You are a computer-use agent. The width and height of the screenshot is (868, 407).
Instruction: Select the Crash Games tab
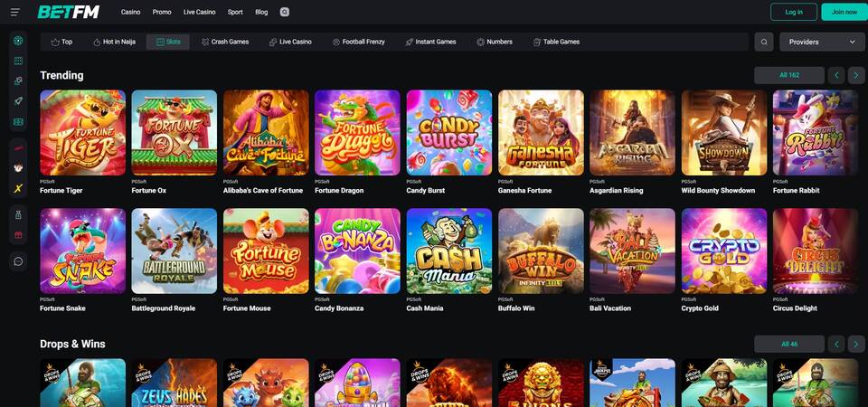pos(225,42)
